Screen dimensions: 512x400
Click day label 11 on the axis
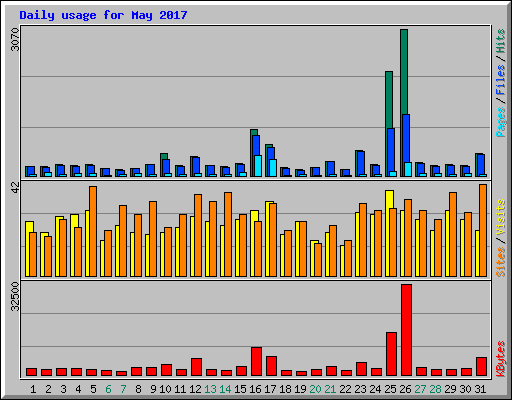pyautogui.click(x=180, y=389)
